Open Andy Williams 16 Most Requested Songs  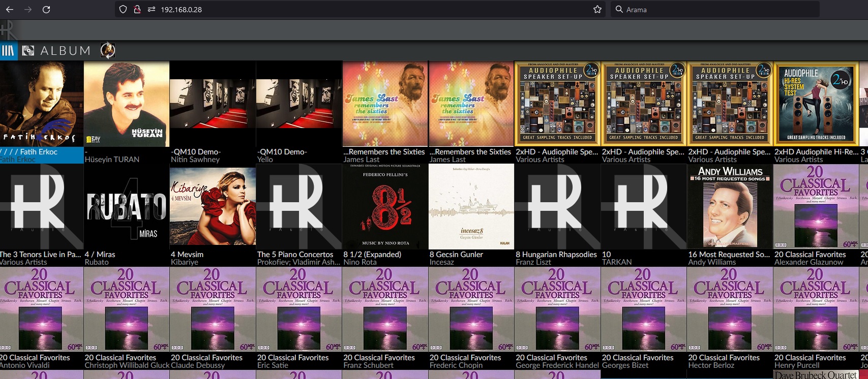[x=730, y=207]
